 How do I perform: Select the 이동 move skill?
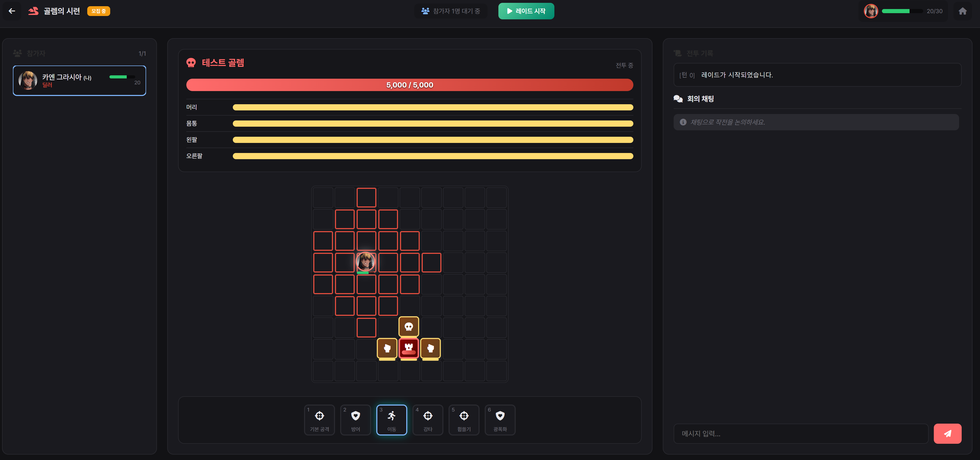pos(392,420)
